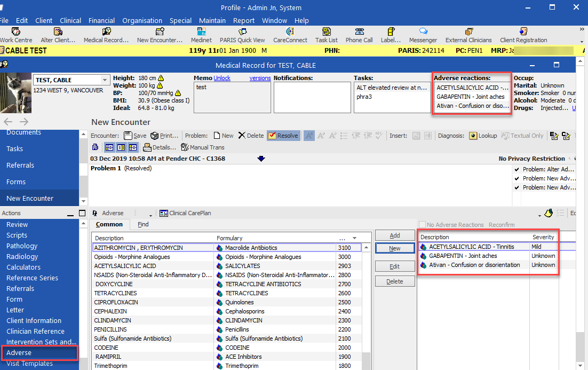Open CareConnect from the toolbar
588x370 pixels.
point(290,35)
